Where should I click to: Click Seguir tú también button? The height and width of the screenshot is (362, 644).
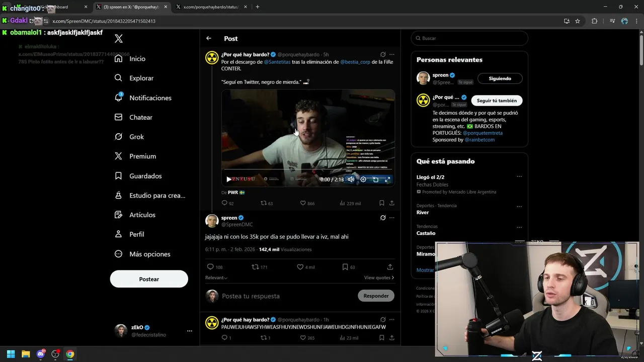[x=497, y=101]
